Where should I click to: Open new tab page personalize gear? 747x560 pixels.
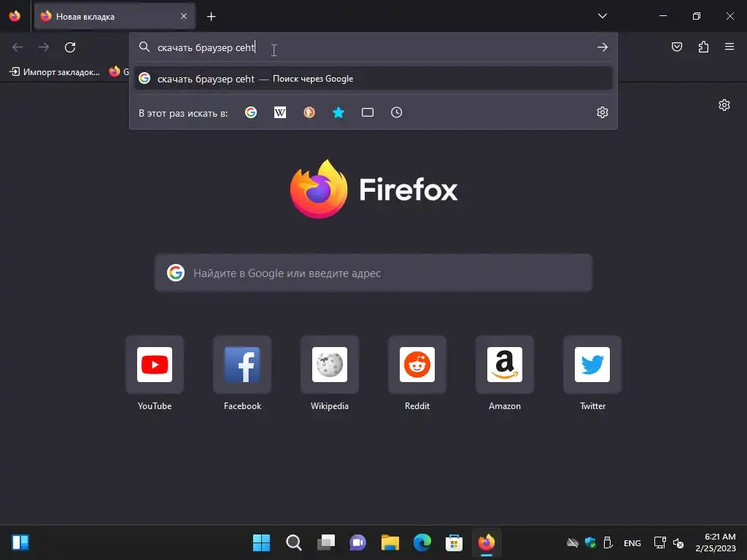pyautogui.click(x=724, y=105)
